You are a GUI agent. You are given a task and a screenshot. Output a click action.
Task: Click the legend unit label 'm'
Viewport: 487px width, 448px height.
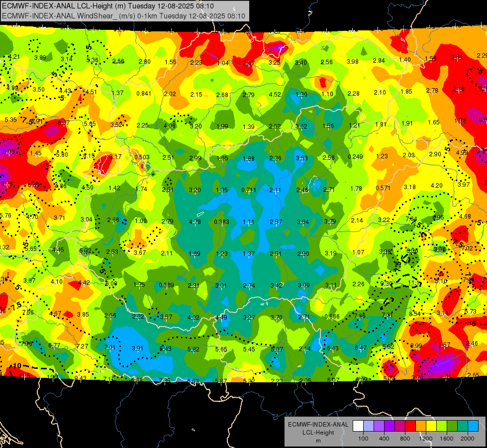pyautogui.click(x=318, y=441)
